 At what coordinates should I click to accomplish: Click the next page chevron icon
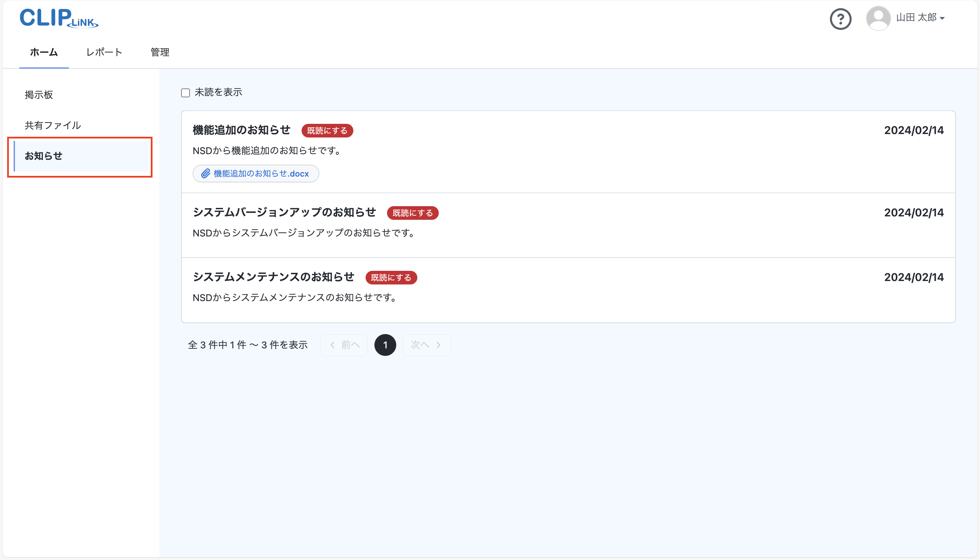tap(438, 345)
